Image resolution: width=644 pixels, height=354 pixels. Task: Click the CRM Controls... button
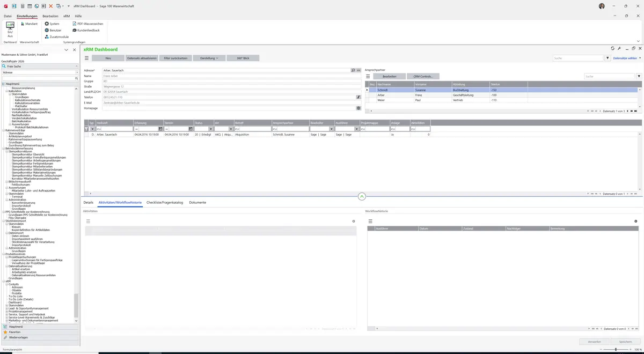coord(423,76)
